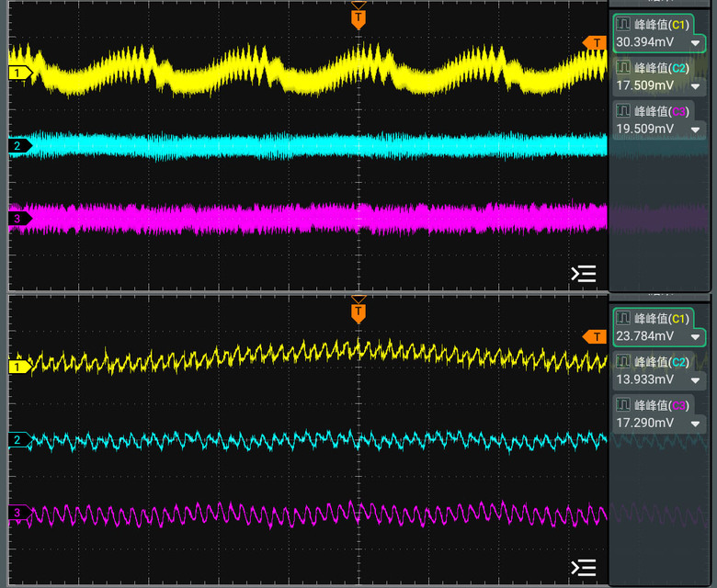
Task: Select channel 3 marker in lower scope
Action: click(19, 513)
